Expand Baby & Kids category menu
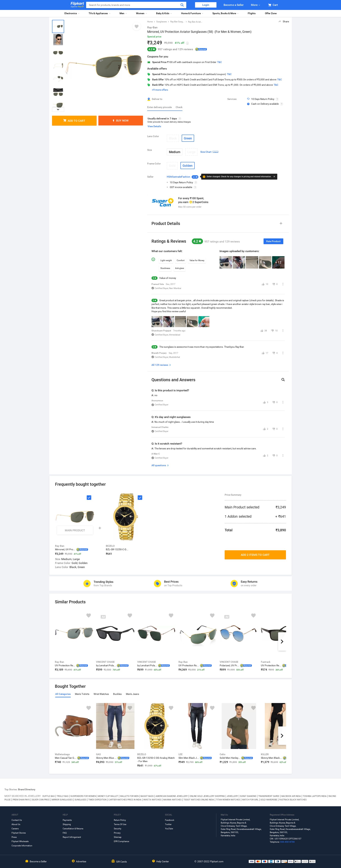The height and width of the screenshot is (868, 341). pyautogui.click(x=164, y=13)
